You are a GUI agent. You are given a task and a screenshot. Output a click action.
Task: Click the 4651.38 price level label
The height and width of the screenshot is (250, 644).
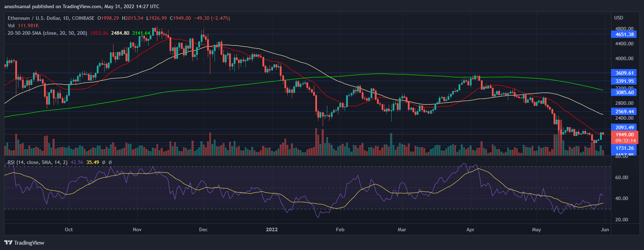click(x=624, y=34)
